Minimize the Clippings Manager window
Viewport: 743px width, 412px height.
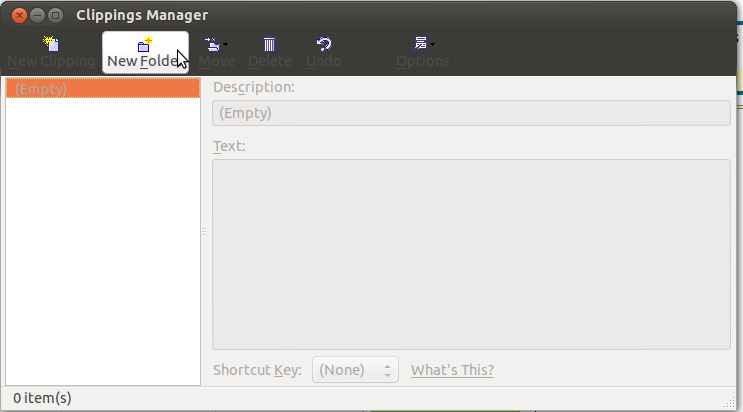[35, 15]
